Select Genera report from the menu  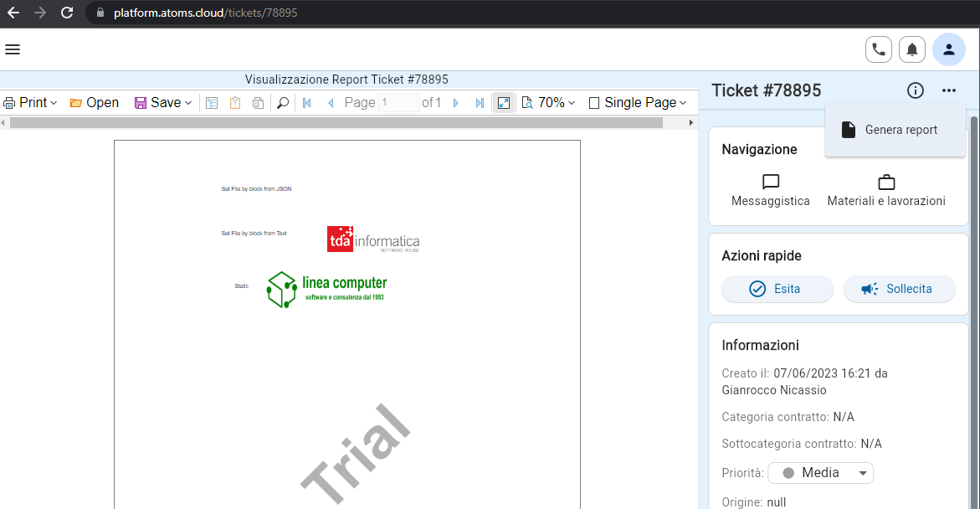pyautogui.click(x=895, y=130)
